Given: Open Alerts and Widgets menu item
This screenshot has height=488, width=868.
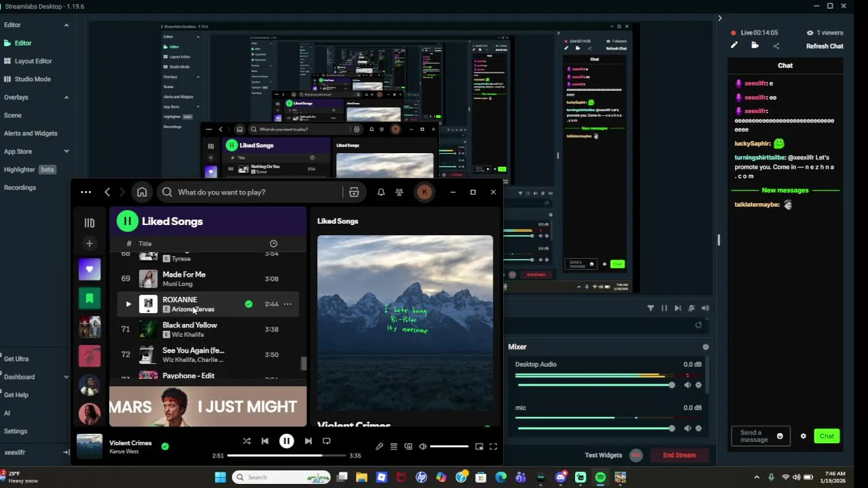Looking at the screenshot, I should pos(31,134).
